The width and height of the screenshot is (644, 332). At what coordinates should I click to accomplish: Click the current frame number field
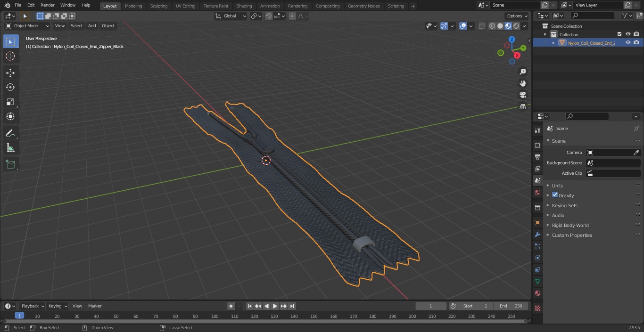point(431,306)
